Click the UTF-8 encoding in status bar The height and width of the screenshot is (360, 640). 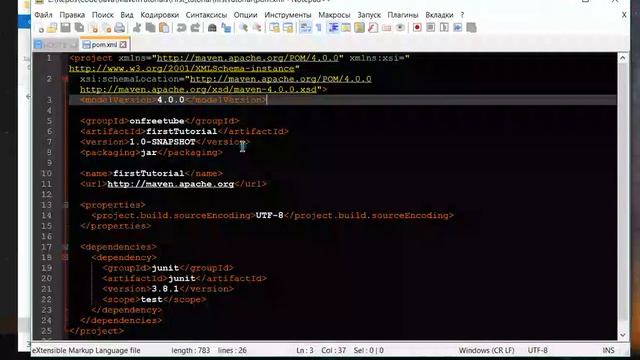[x=538, y=350]
